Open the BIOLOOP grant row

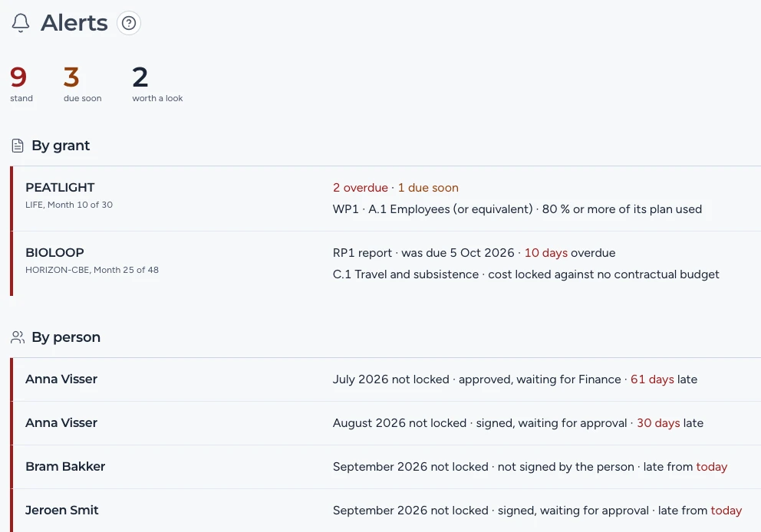pos(385,264)
